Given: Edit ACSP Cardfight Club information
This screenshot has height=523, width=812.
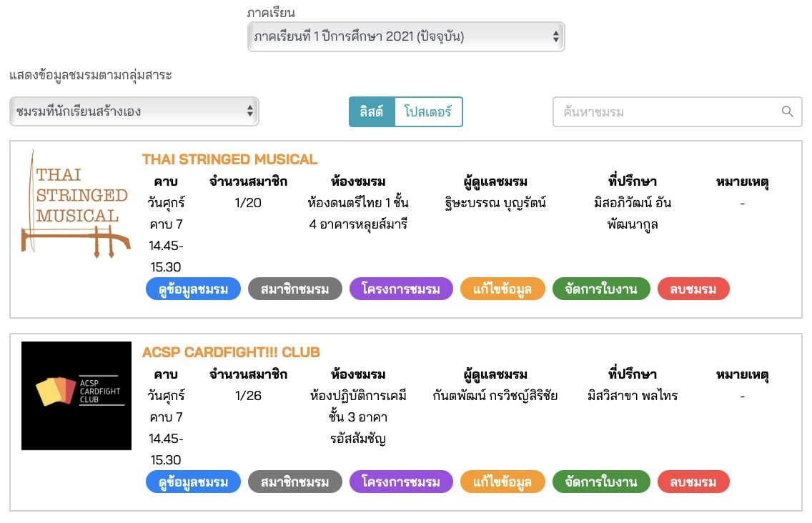Looking at the screenshot, I should [x=502, y=482].
